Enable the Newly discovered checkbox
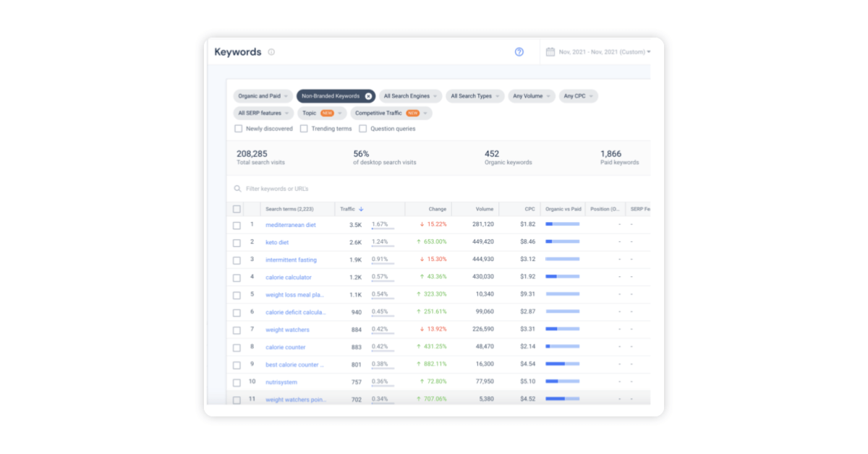The height and width of the screenshot is (454, 868). pyautogui.click(x=239, y=128)
